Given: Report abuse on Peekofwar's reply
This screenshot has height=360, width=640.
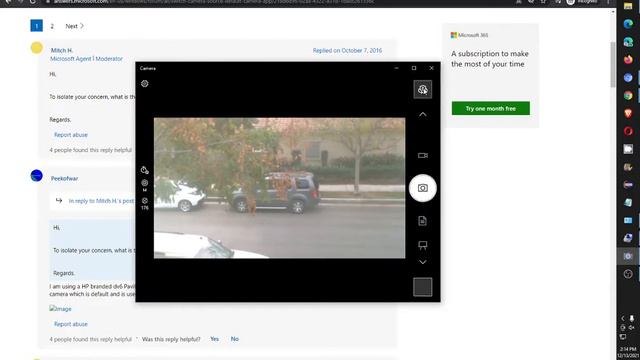Looking at the screenshot, I should 71,324.
